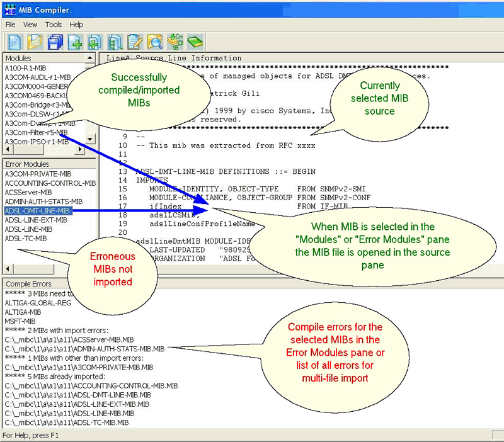
Task: Click the clipboard with pencil icon
Action: pyautogui.click(x=135, y=42)
